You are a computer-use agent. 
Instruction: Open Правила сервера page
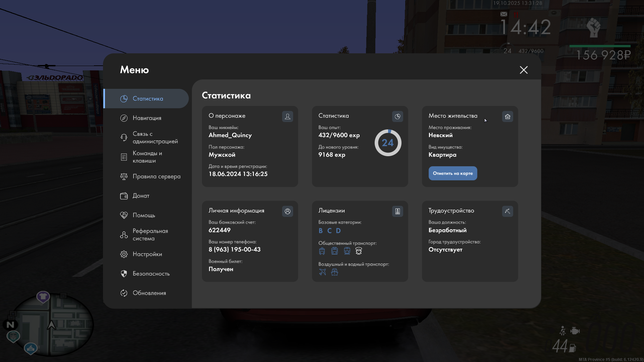156,176
